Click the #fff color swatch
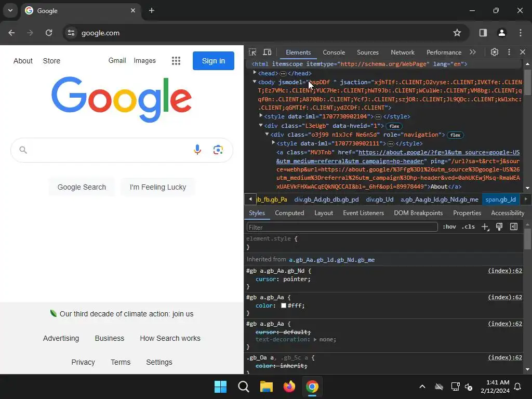This screenshot has height=399, width=532. click(284, 305)
